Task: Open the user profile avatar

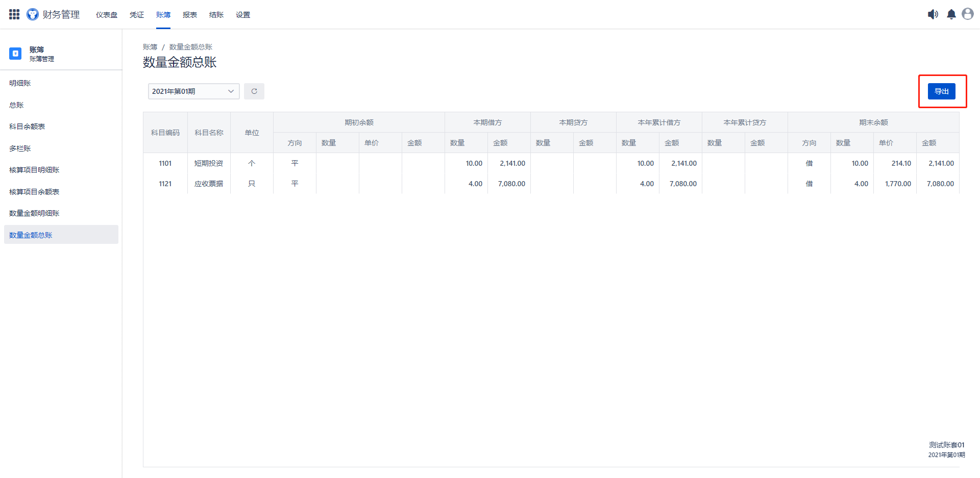Action: 967,14
